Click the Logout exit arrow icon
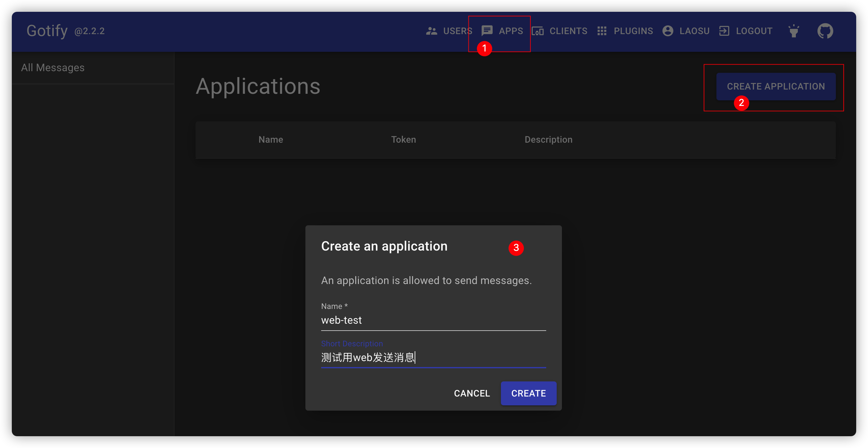 tap(724, 31)
